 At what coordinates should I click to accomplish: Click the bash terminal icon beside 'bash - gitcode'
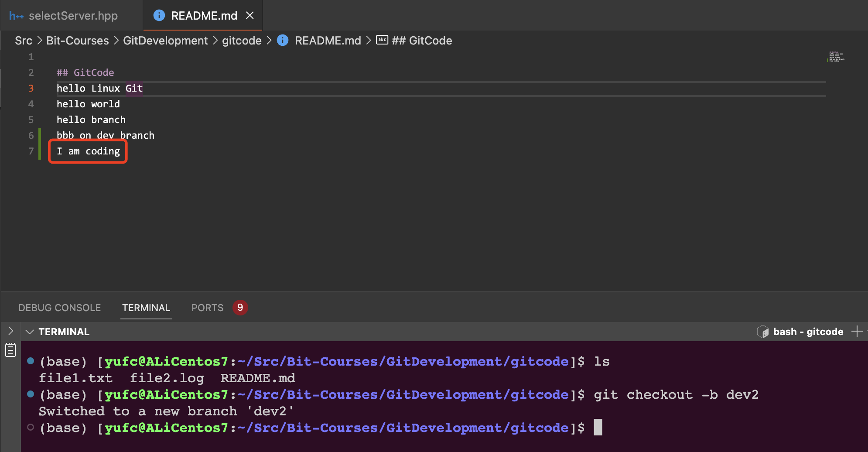point(763,332)
